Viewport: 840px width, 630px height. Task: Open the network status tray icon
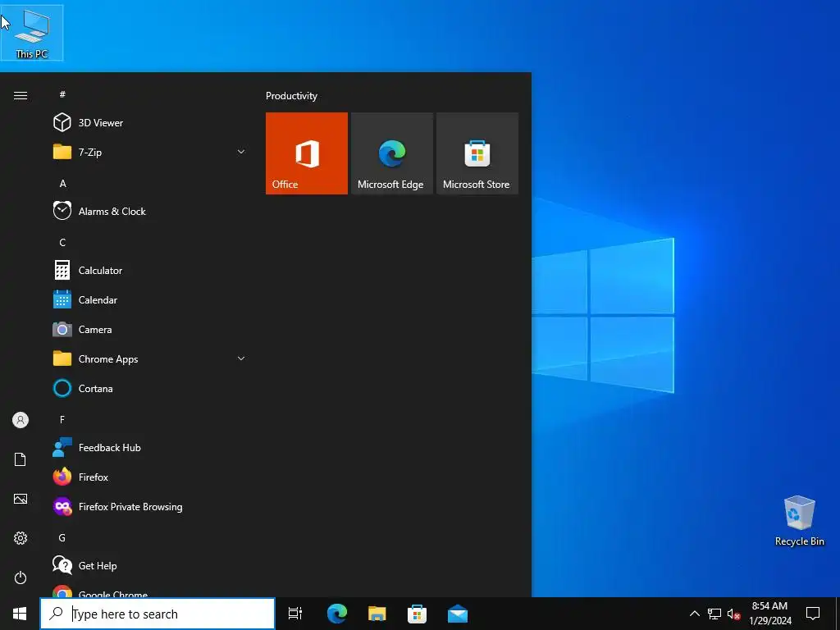tap(714, 614)
